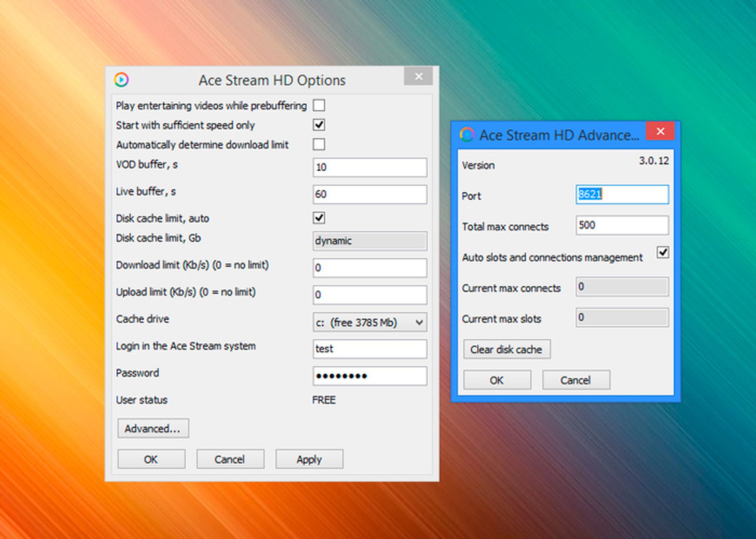The image size is (756, 539).
Task: Click the VOD buffer input field
Action: point(370,167)
